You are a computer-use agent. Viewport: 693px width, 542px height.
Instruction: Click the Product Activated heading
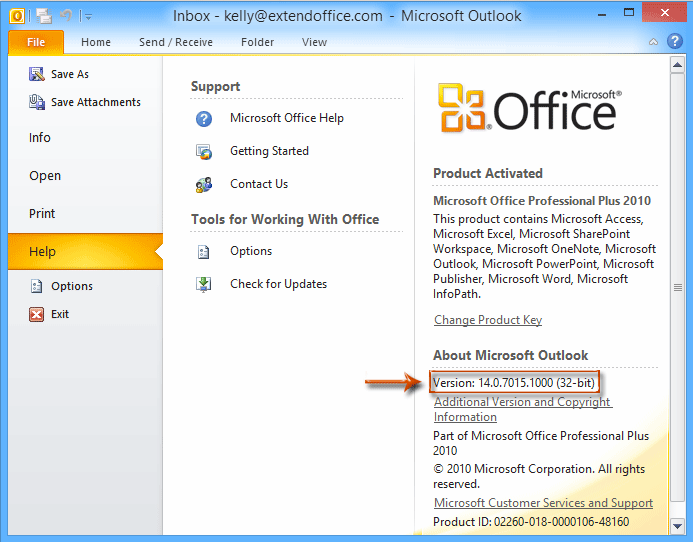[488, 173]
